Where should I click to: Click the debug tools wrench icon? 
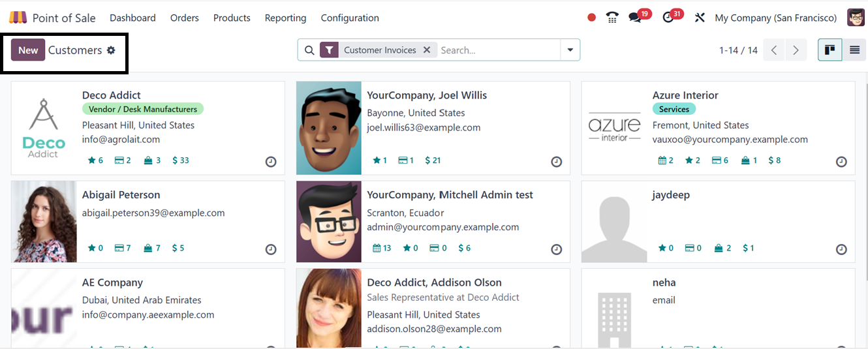[700, 18]
